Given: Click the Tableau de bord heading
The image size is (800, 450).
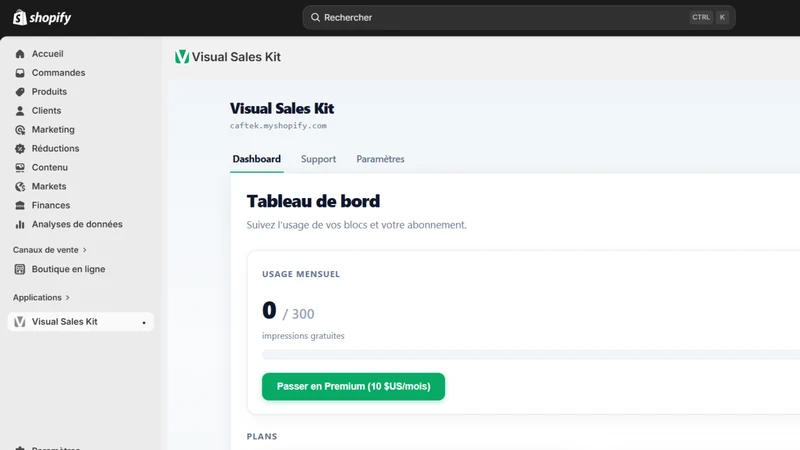Looking at the screenshot, I should [313, 201].
